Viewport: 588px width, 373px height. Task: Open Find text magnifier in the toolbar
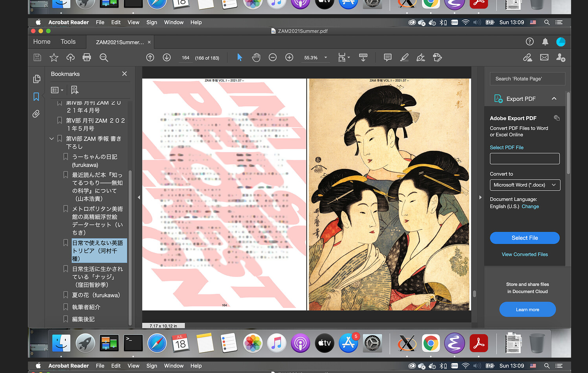pos(104,58)
